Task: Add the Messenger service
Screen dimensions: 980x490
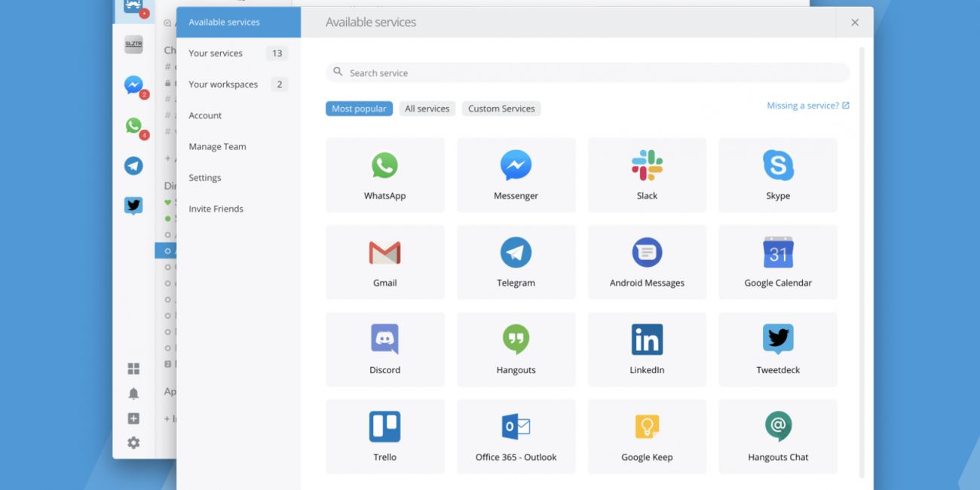Action: 516,175
